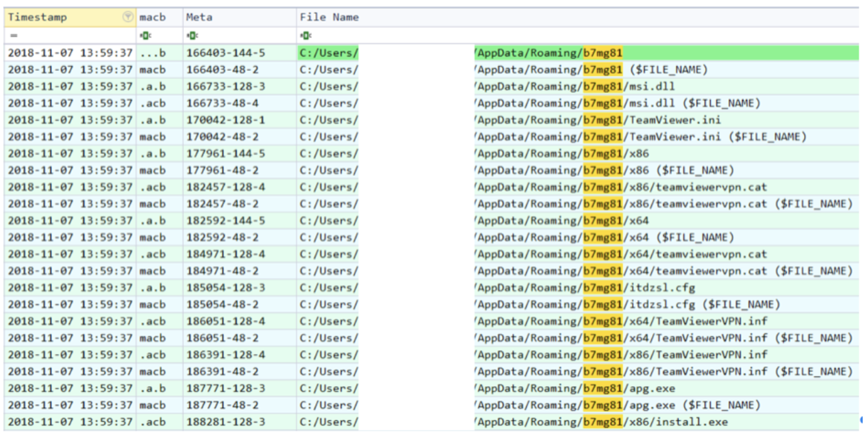The height and width of the screenshot is (440, 868).
Task: Click the file name ending x86/install.exe
Action: coord(578,421)
